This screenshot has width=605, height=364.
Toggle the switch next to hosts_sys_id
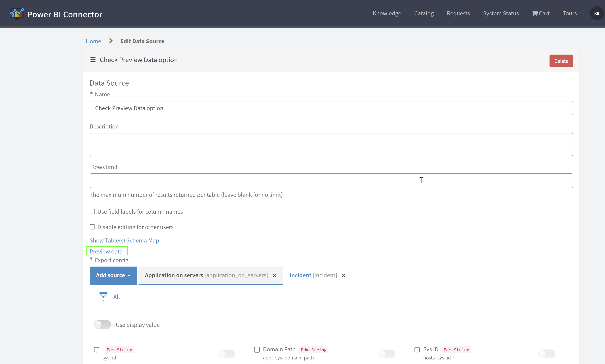(546, 353)
